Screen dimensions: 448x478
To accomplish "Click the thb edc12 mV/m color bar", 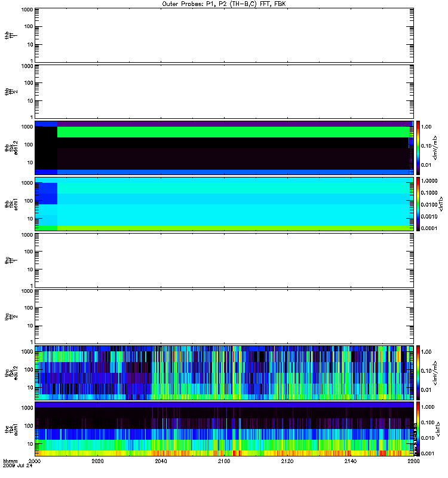I will pyautogui.click(x=418, y=148).
